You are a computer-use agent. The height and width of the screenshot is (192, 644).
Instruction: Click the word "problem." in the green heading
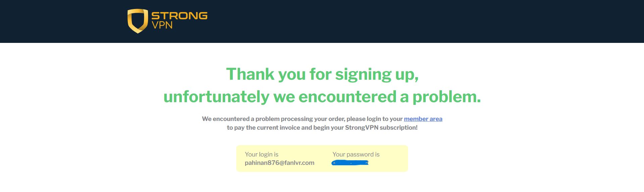pyautogui.click(x=446, y=97)
